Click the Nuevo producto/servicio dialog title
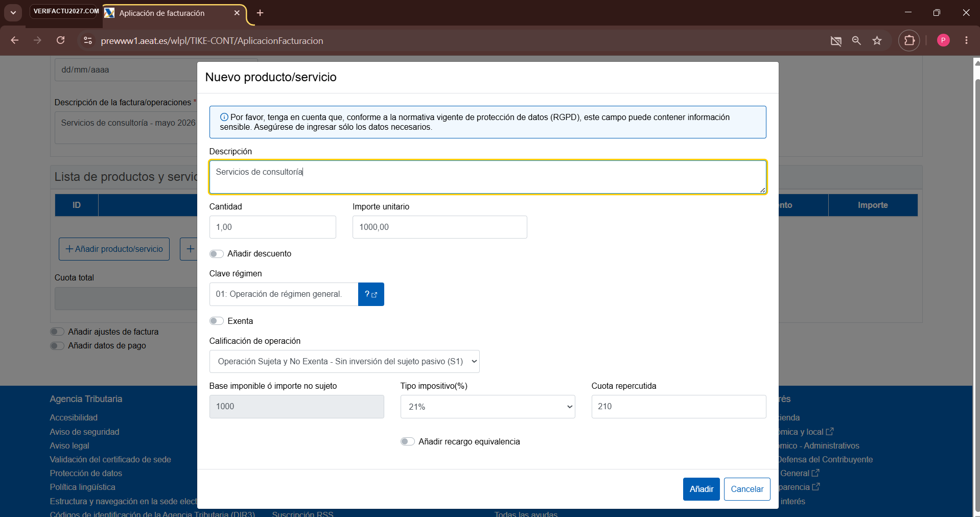Viewport: 980px width, 517px height. point(271,77)
